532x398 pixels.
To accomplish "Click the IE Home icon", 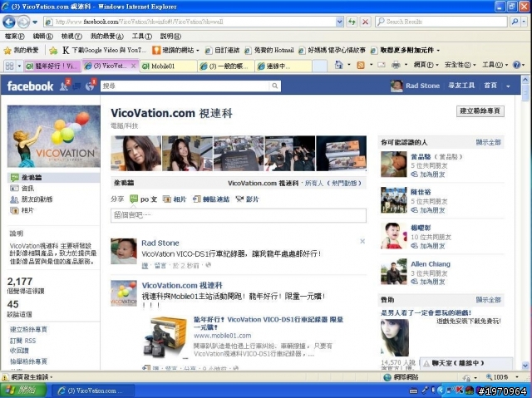I will tap(338, 65).
